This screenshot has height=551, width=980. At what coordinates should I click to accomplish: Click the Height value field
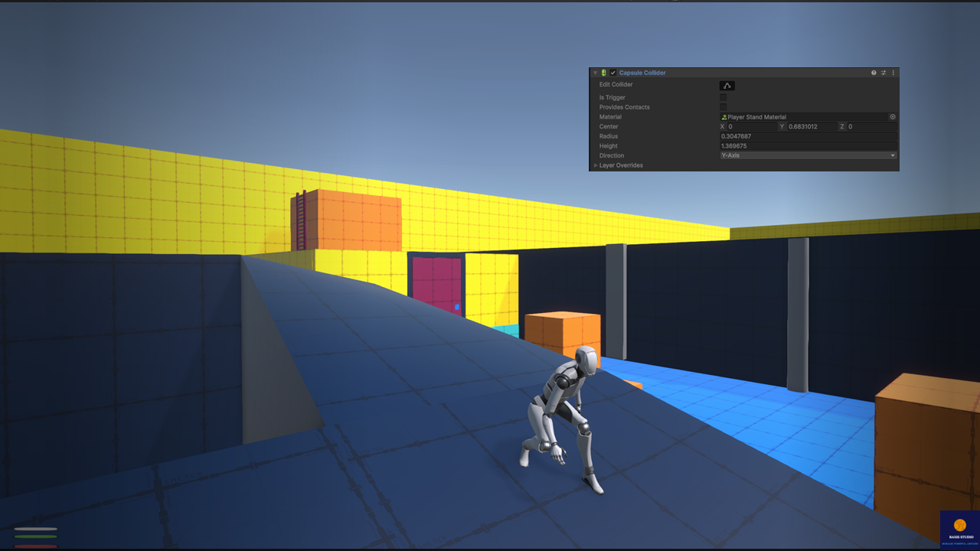pyautogui.click(x=808, y=145)
